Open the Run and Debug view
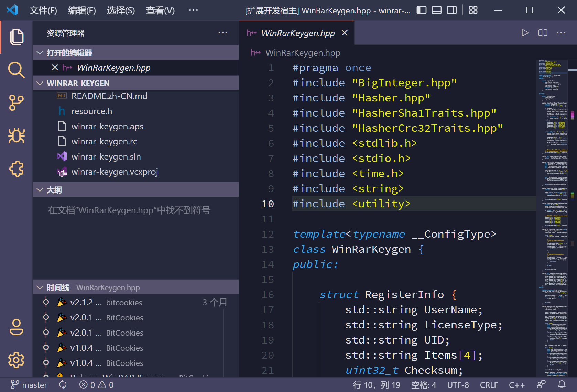Screen dimensions: 577x392 (x=16, y=136)
